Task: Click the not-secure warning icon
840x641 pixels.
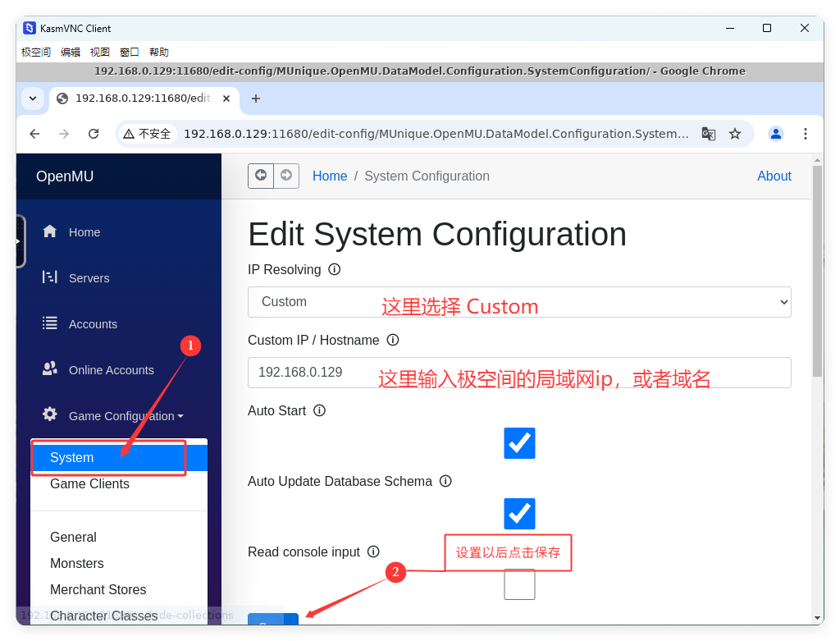Action: click(129, 134)
